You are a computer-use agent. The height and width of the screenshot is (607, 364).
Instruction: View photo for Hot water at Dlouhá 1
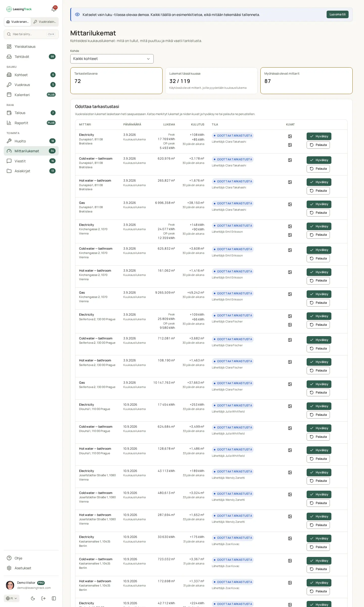(x=290, y=450)
